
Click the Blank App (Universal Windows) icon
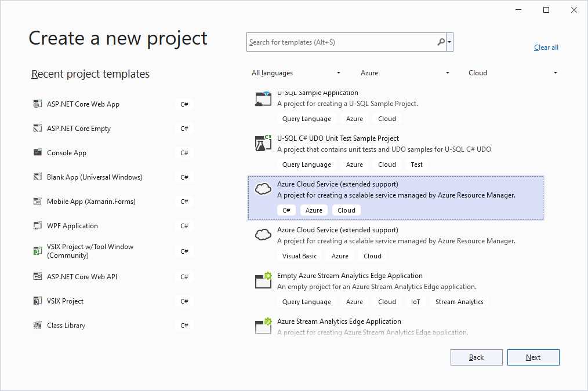38,177
